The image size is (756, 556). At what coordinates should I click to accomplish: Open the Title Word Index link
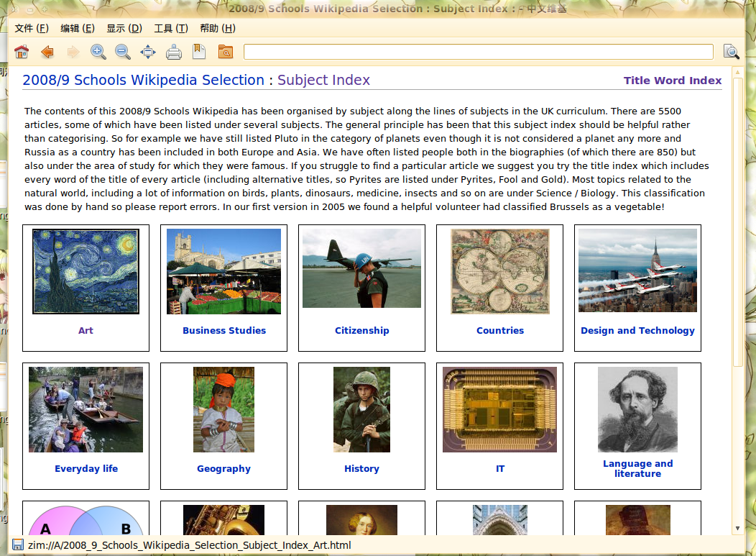coord(673,81)
